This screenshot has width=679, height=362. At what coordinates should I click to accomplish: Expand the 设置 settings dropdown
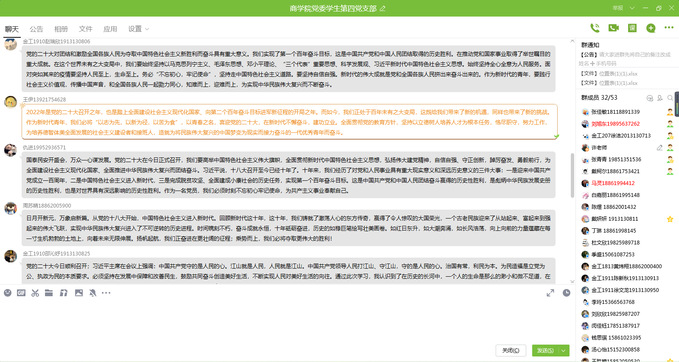139,29
